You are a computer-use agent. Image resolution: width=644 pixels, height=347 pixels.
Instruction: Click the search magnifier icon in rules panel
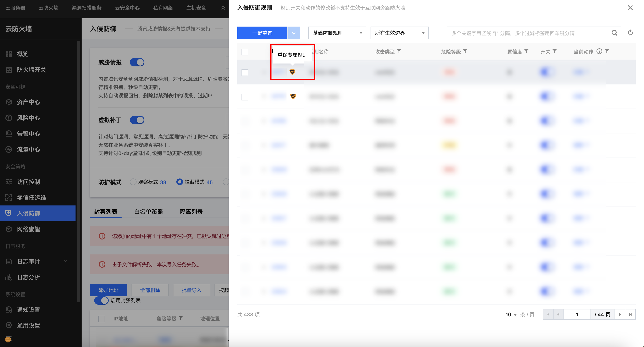tap(614, 33)
